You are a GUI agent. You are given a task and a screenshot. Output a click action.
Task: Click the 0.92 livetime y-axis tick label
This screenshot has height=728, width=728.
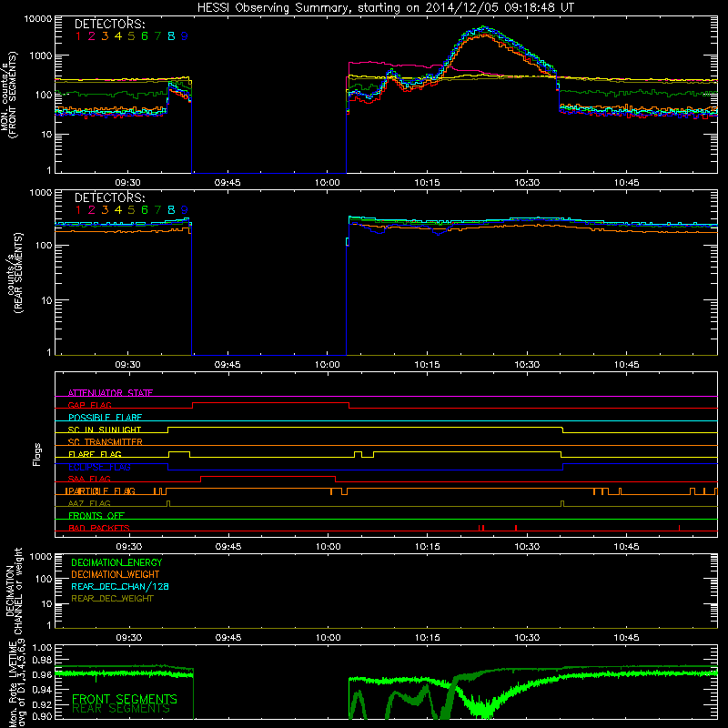click(42, 704)
